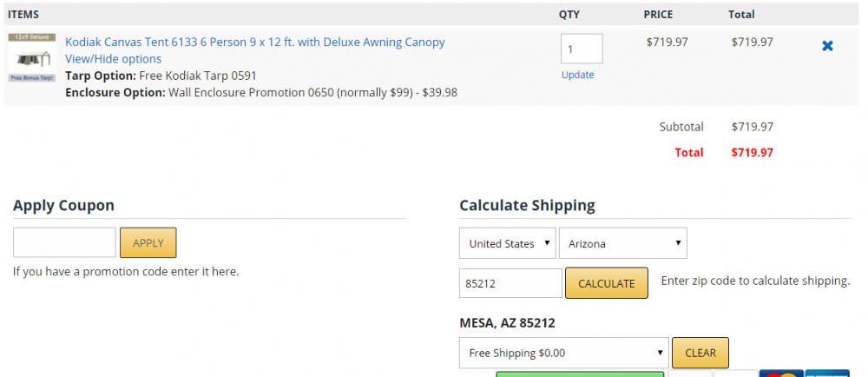This screenshot has height=377, width=868.
Task: Click the Calculate Shipping section heading
Action: coord(527,205)
